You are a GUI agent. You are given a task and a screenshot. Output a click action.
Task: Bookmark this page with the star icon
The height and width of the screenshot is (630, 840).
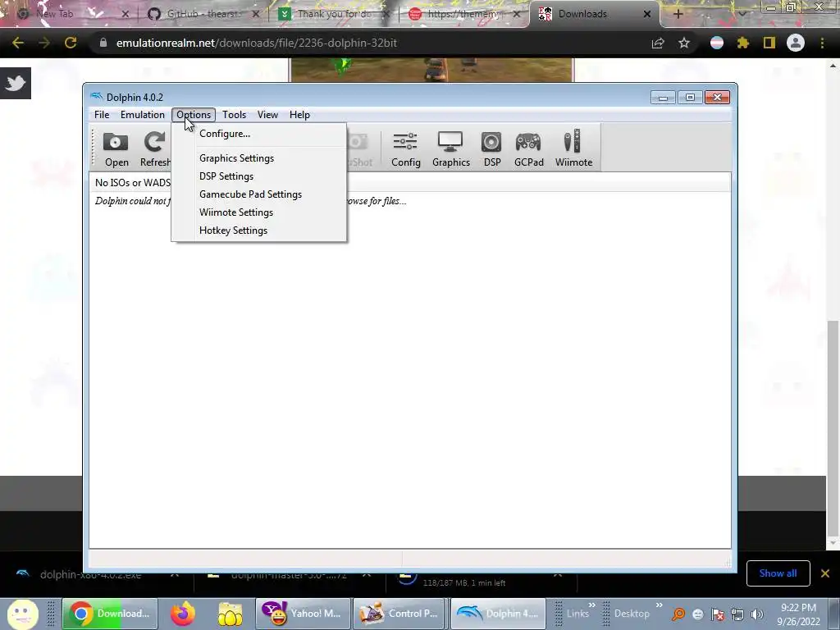tap(683, 43)
